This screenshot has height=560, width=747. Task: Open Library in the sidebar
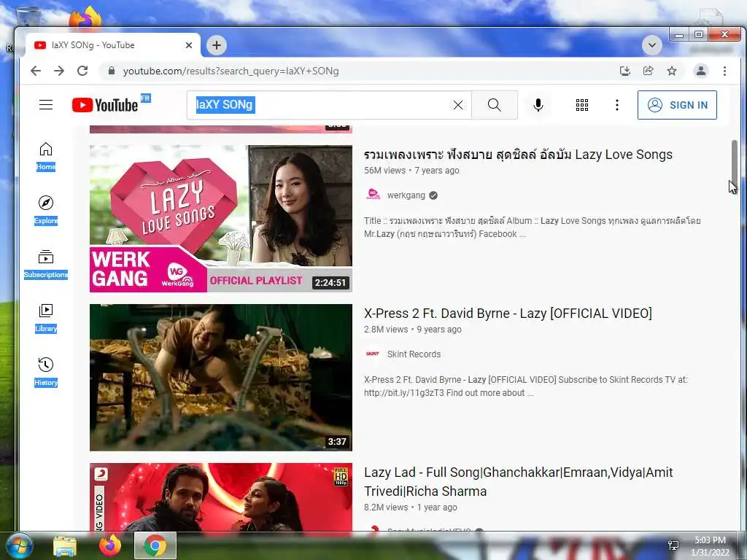click(x=46, y=318)
